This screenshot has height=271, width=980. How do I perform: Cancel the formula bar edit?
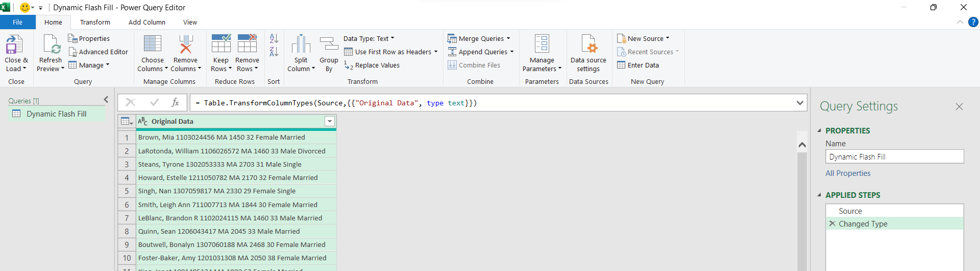(131, 103)
